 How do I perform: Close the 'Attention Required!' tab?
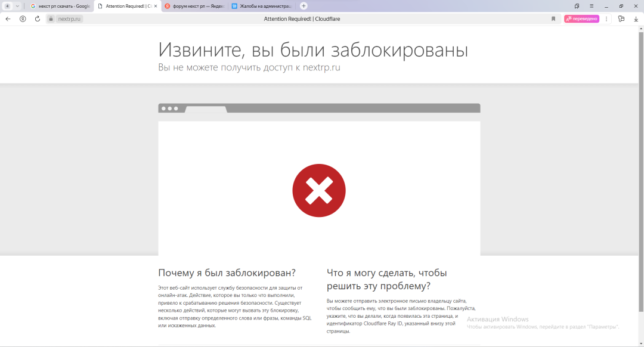point(156,6)
